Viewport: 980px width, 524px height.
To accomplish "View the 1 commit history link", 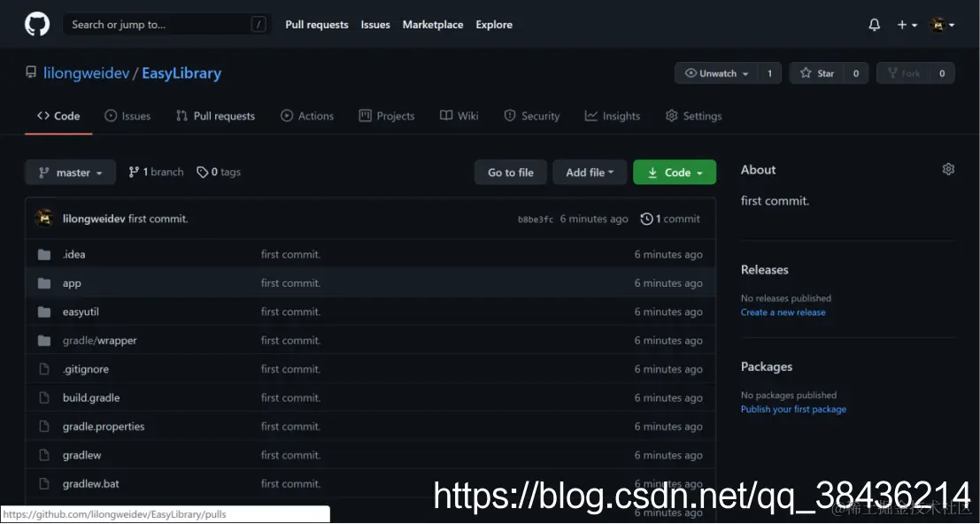I will click(x=671, y=219).
